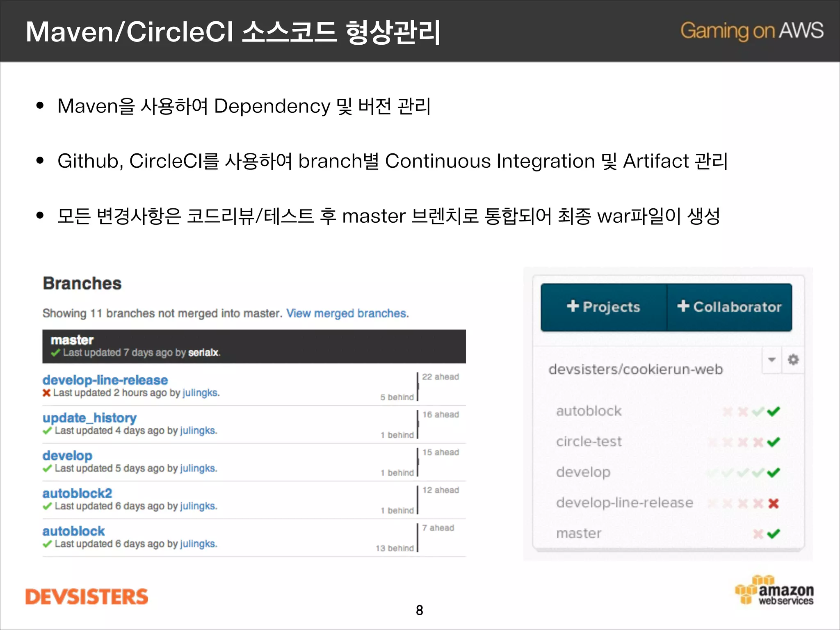Click green check on master last updated
This screenshot has width=840, height=630.
pos(55,353)
